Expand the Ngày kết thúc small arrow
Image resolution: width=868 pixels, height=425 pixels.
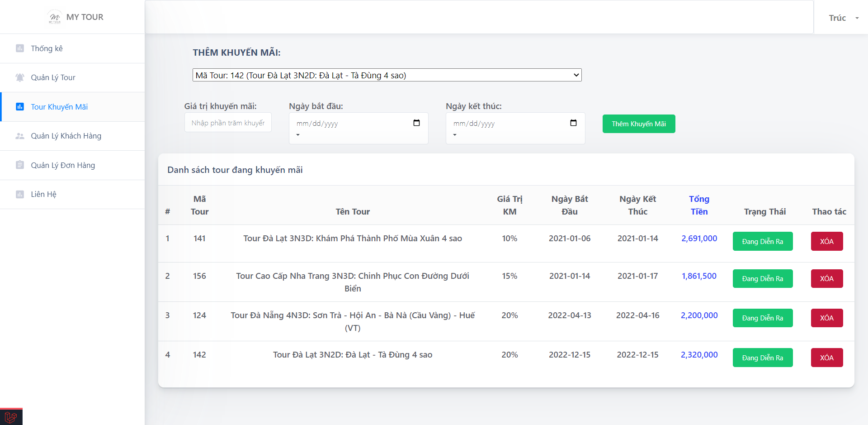click(x=455, y=135)
